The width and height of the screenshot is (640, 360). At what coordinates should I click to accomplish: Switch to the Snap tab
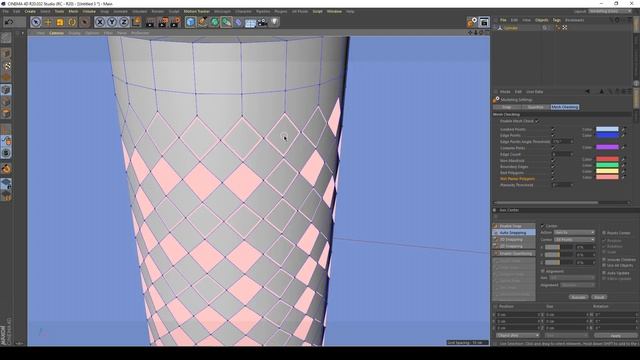507,107
